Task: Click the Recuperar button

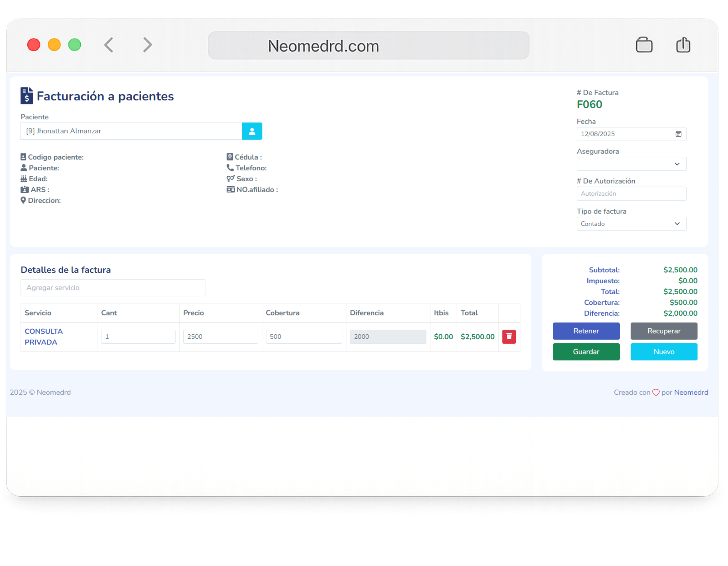Action: point(663,331)
